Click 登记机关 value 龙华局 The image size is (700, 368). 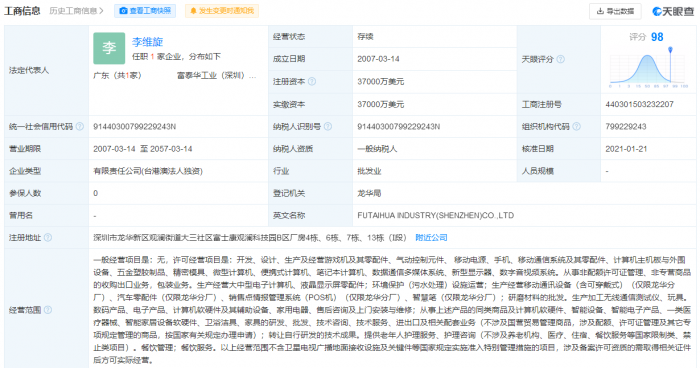point(369,193)
